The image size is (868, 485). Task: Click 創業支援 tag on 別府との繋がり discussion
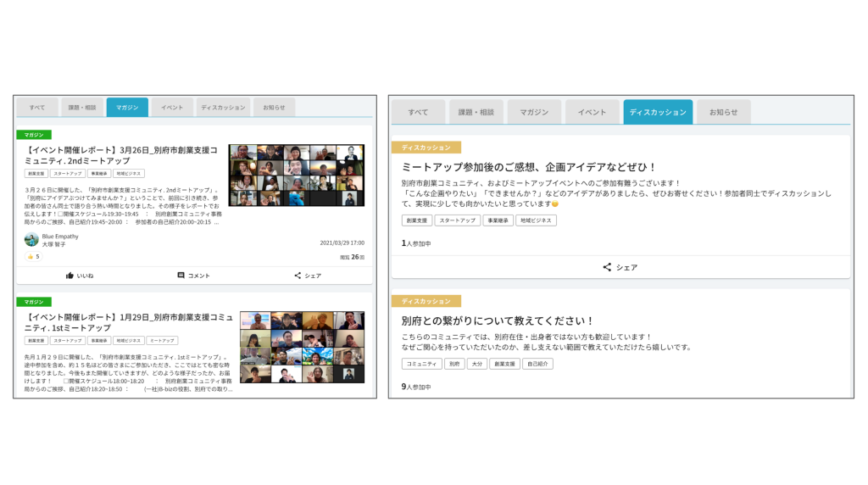tap(504, 364)
